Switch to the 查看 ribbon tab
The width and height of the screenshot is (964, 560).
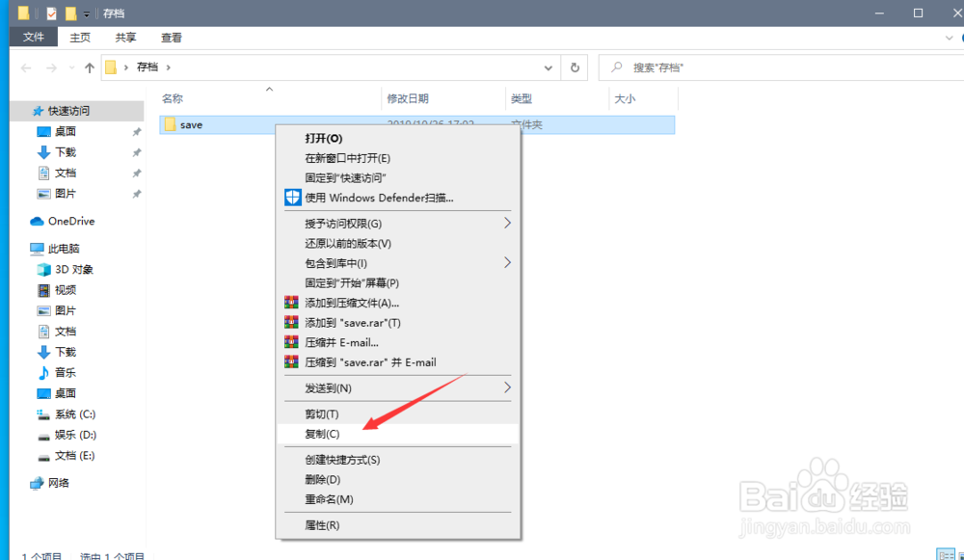(x=171, y=37)
